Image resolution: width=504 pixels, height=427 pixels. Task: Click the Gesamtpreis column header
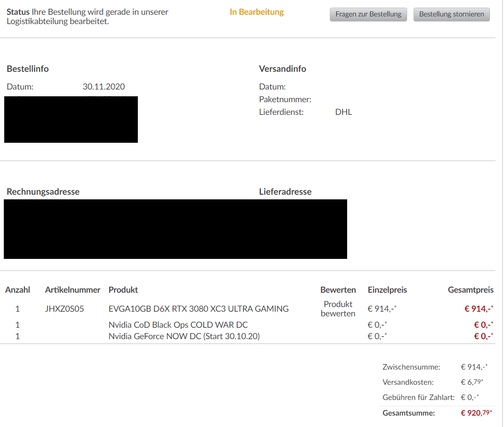pos(471,290)
